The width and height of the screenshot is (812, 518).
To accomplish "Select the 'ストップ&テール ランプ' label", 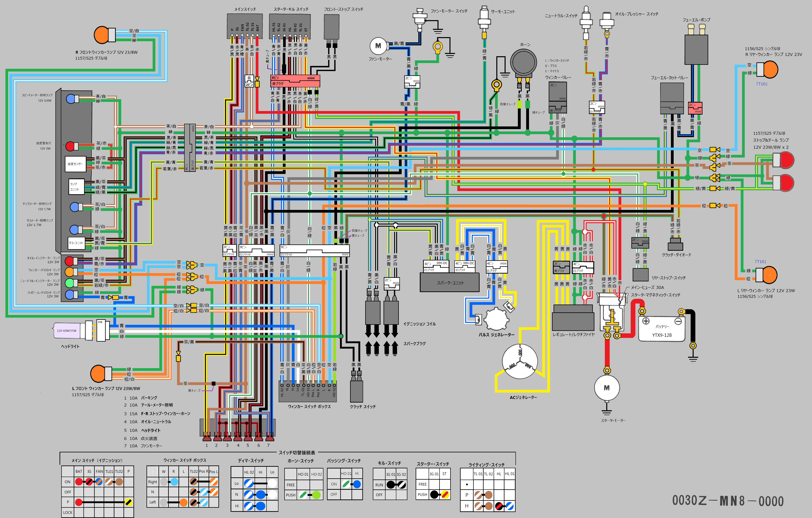I will (x=771, y=140).
